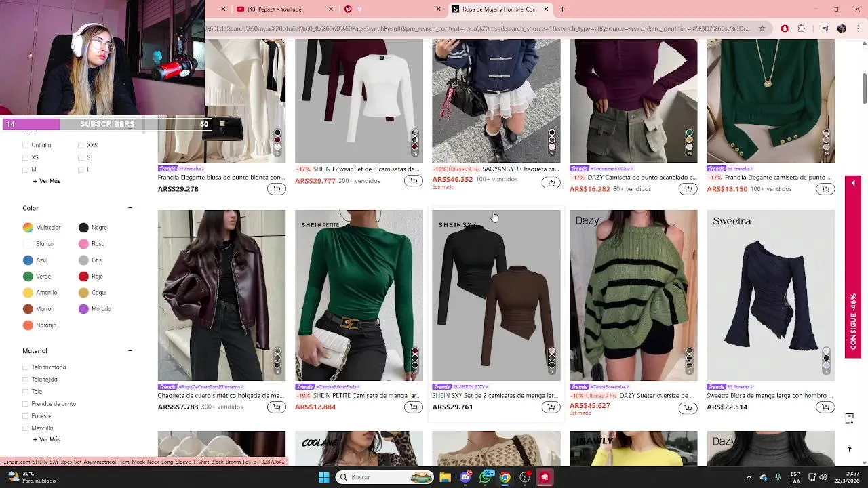Filter by the Rosa color swatch
This screenshot has height=488, width=868.
point(83,244)
